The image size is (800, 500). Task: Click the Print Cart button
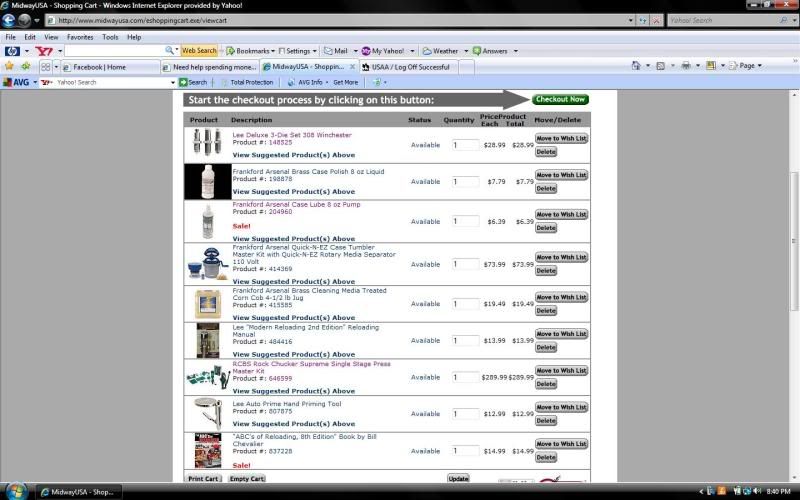point(203,479)
